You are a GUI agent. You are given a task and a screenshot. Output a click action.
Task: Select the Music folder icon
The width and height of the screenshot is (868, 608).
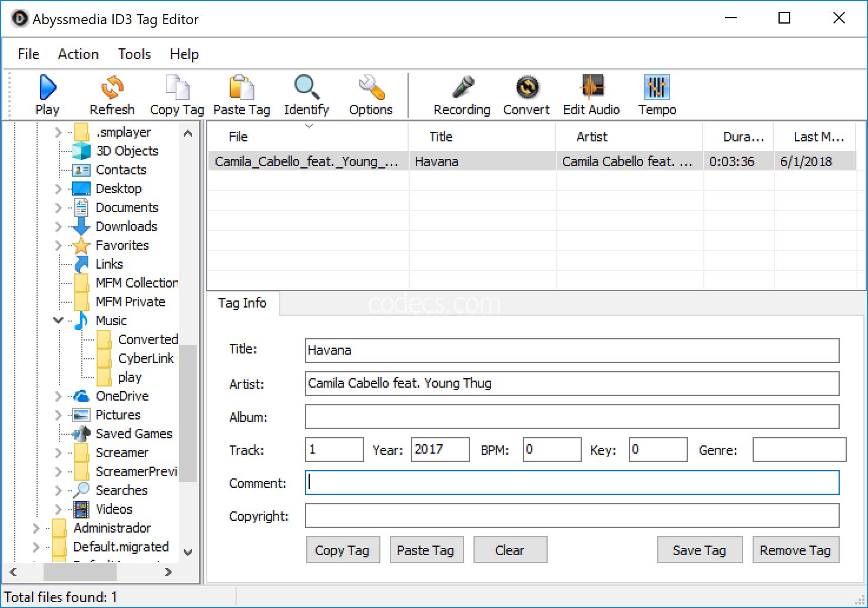coord(81,320)
